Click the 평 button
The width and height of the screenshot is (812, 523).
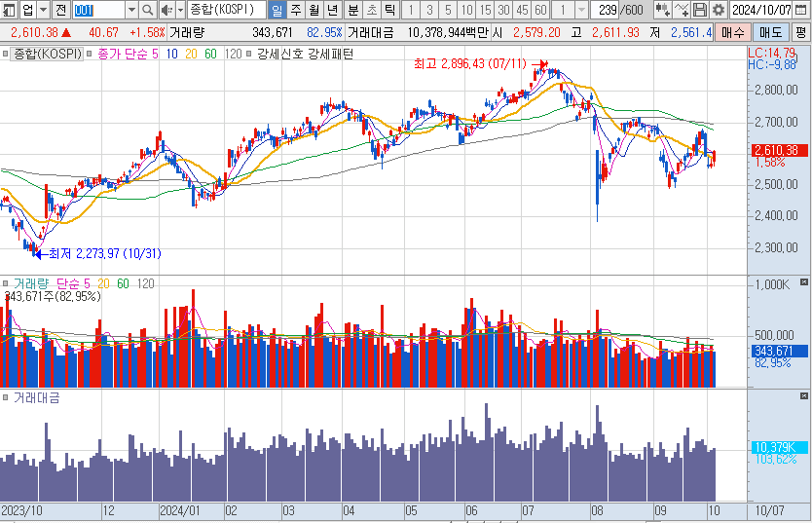800,32
